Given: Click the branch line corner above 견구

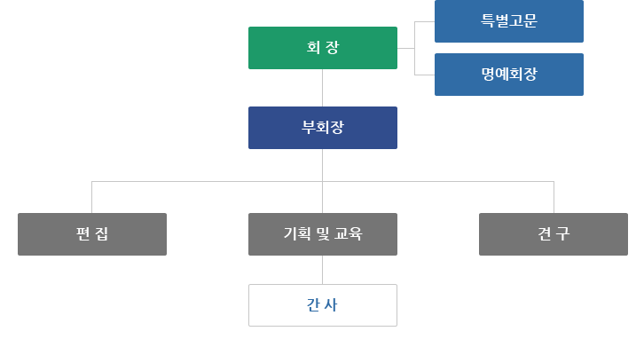Looking at the screenshot, I should click(554, 181).
